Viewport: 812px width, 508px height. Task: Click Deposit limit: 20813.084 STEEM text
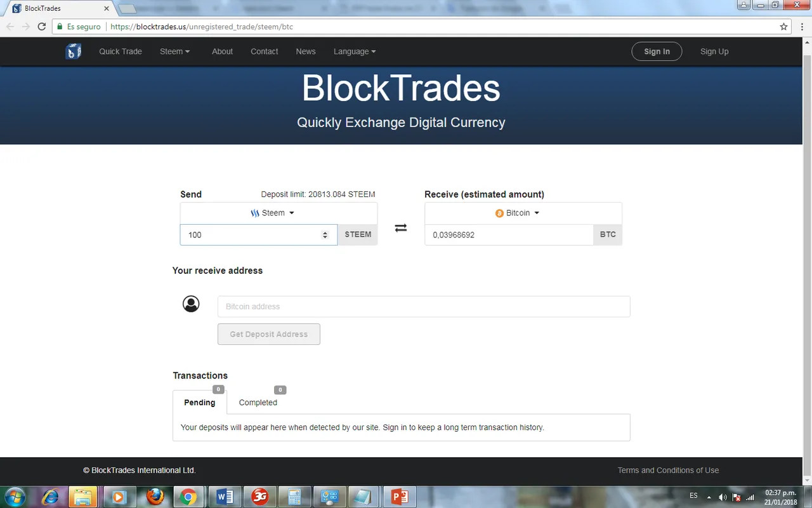click(x=318, y=194)
